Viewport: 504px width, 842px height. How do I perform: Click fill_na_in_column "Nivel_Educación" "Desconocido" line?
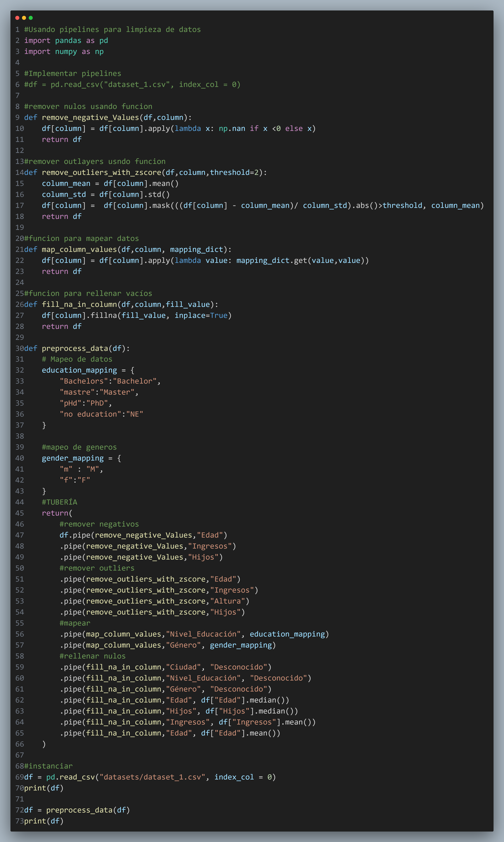click(185, 678)
